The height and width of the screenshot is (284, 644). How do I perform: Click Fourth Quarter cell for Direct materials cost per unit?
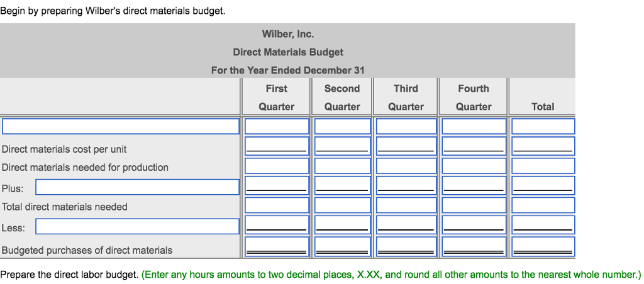474,146
